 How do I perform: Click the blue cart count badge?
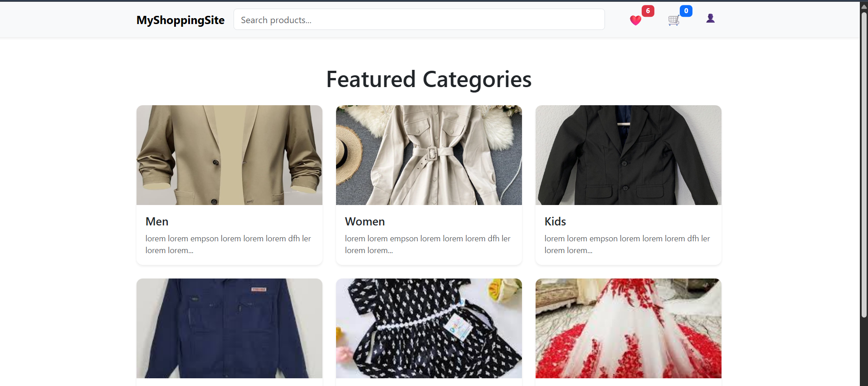pyautogui.click(x=686, y=11)
